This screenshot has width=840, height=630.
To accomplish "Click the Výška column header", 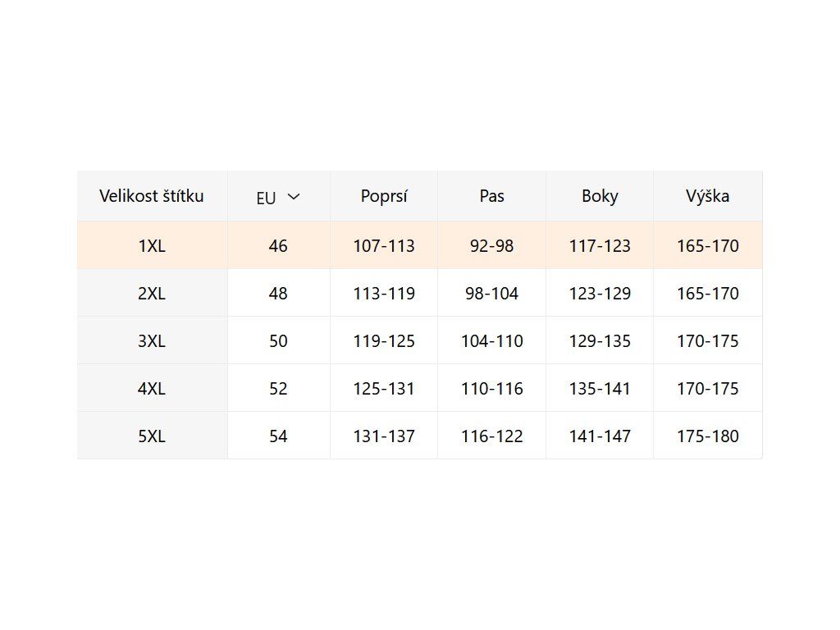I will tap(708, 196).
